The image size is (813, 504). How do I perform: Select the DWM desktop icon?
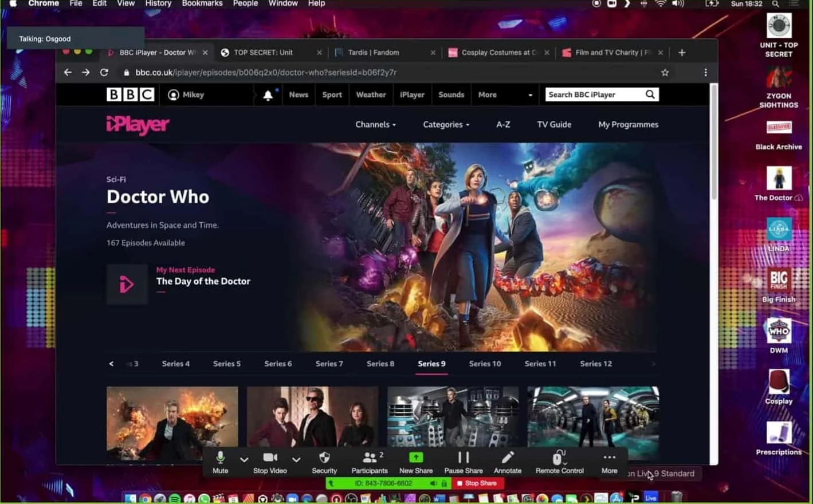[x=779, y=336]
